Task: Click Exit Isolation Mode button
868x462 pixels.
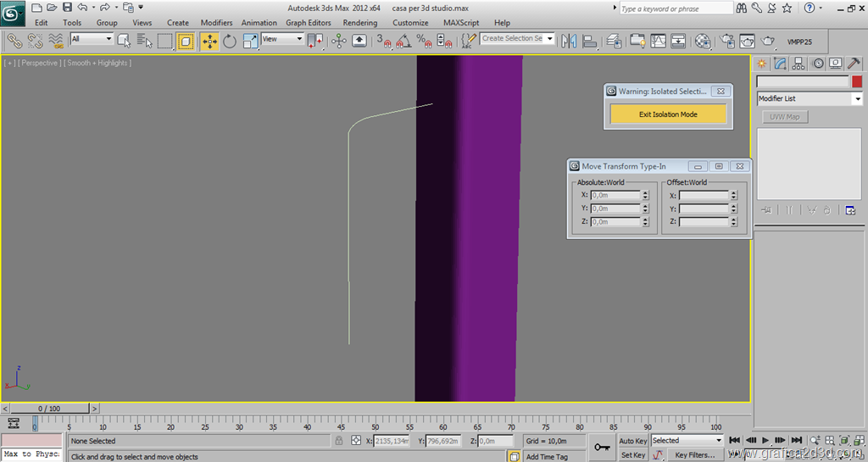Action: coord(668,114)
